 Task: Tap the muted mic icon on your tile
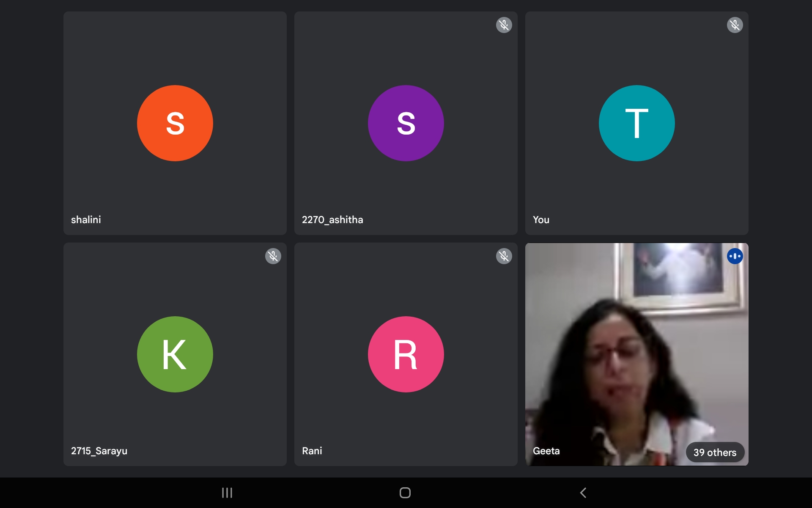pos(735,25)
